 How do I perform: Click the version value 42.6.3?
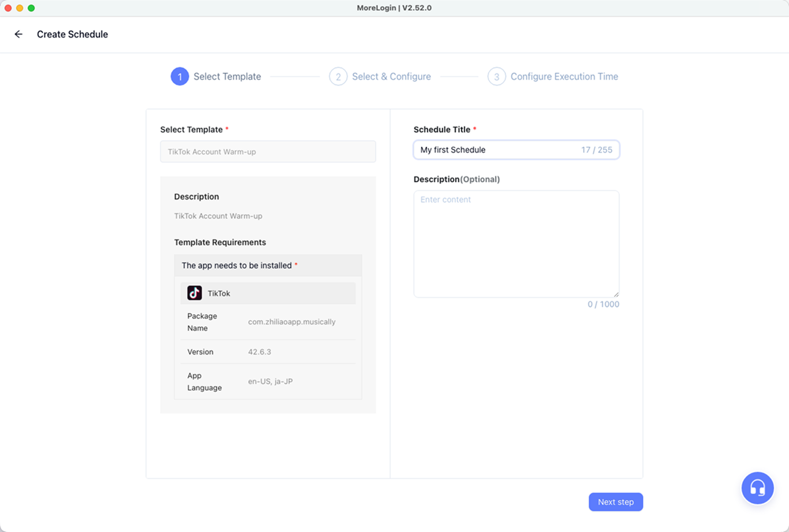tap(260, 352)
